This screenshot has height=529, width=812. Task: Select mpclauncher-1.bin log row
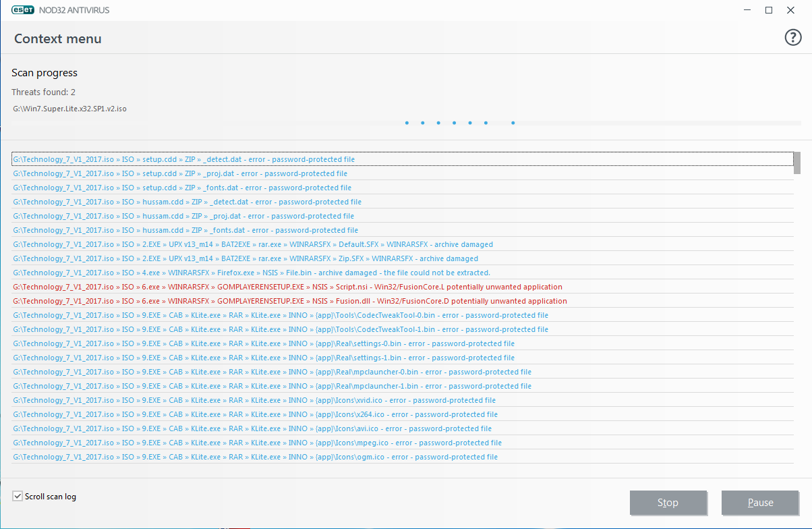click(x=402, y=386)
